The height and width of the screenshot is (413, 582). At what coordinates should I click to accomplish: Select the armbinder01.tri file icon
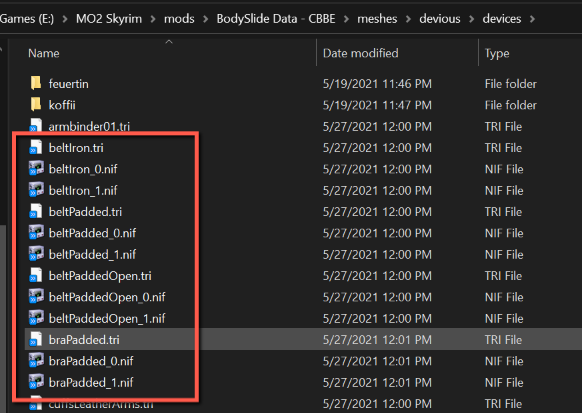[x=36, y=126]
